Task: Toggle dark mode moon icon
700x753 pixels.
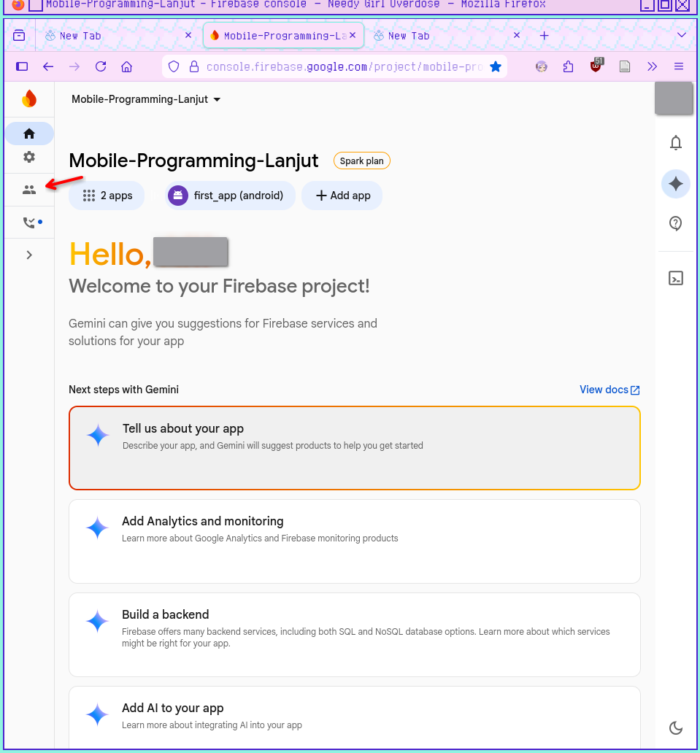Action: (x=676, y=727)
